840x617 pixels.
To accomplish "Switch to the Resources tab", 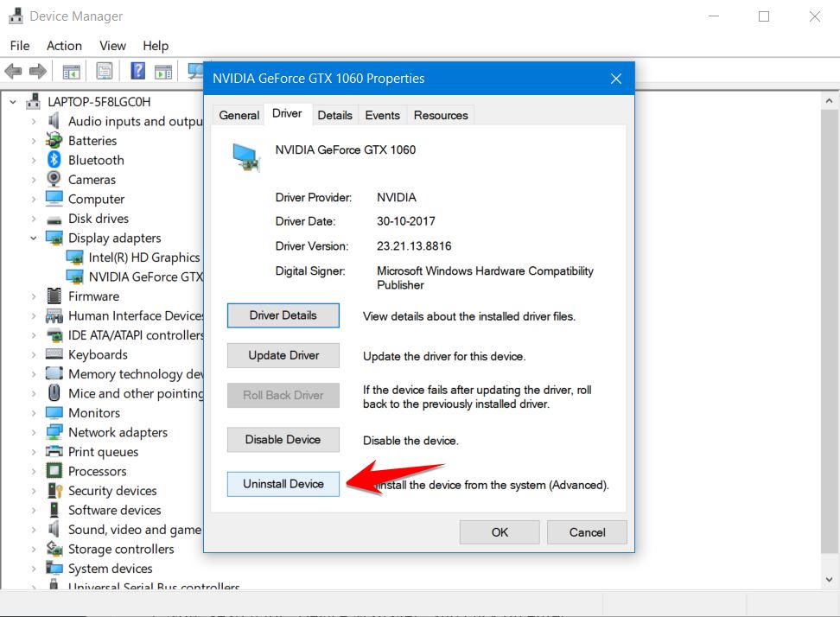I will pos(441,115).
